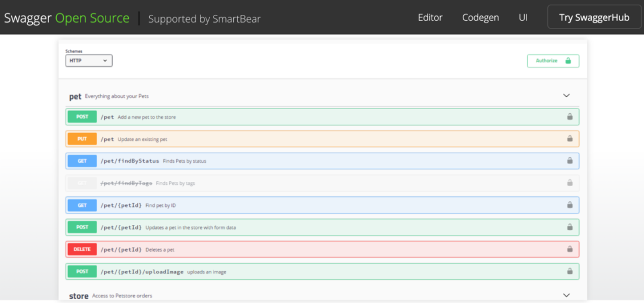Click the Authorize button label

(547, 61)
